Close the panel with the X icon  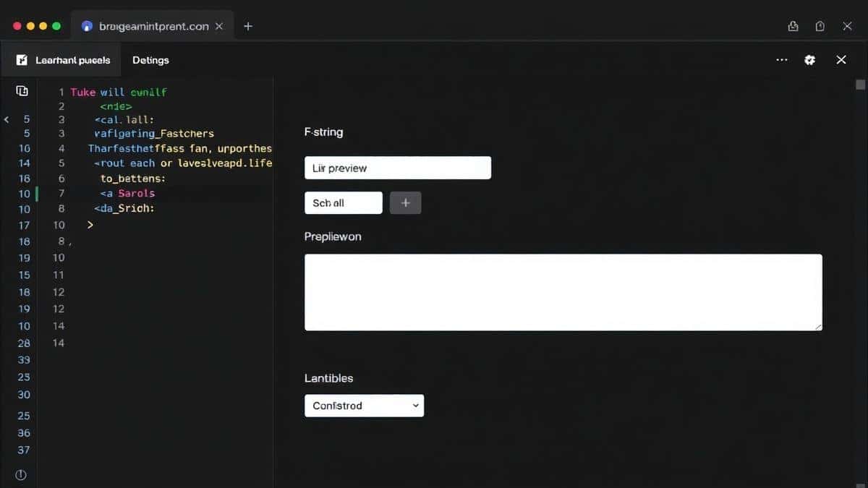click(841, 60)
